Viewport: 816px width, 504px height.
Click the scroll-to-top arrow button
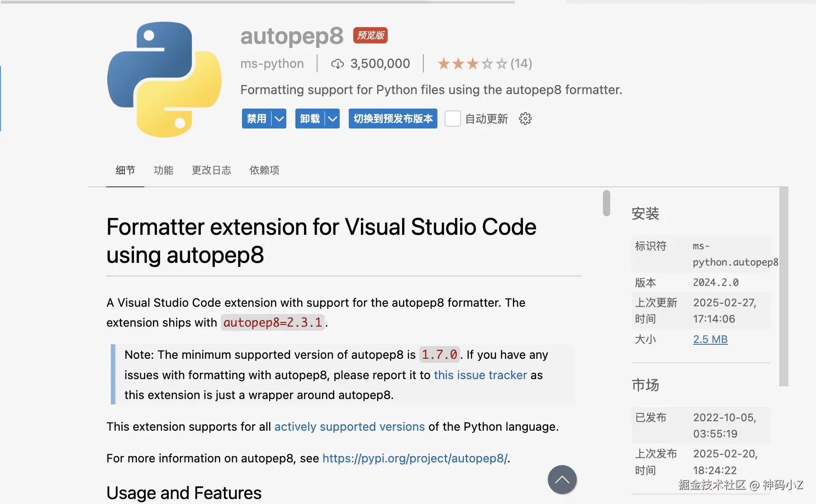[562, 480]
